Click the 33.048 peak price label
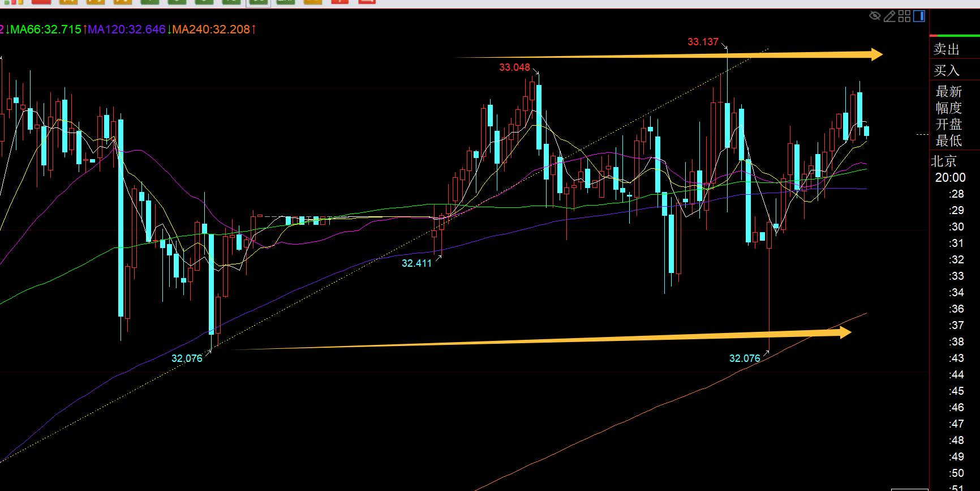Viewport: 980px width, 491px height. (x=514, y=67)
